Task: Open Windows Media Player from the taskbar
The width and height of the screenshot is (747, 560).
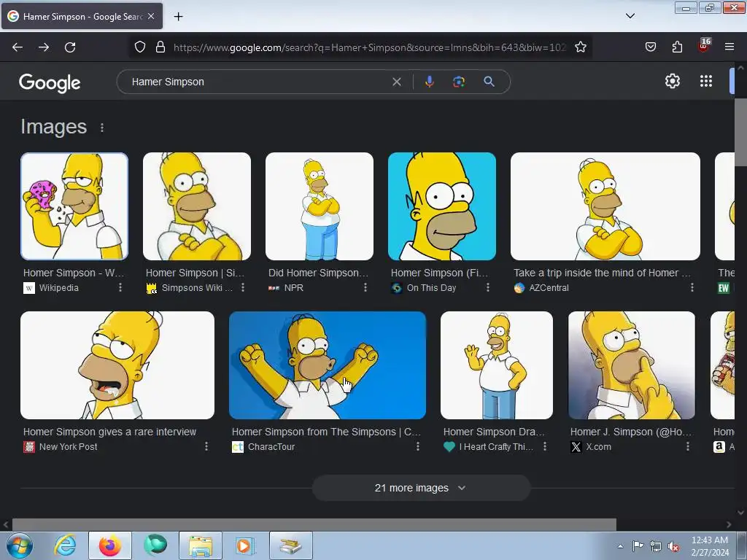Action: (245, 545)
